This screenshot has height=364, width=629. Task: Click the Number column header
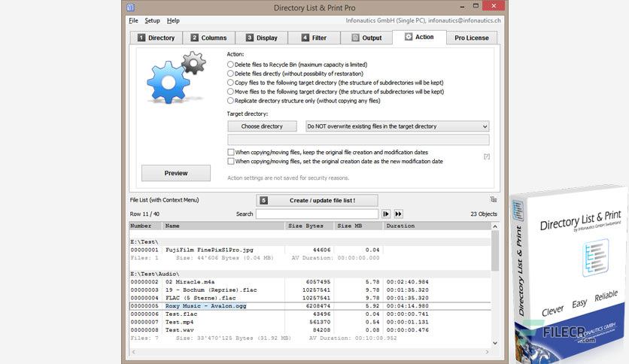pyautogui.click(x=146, y=226)
